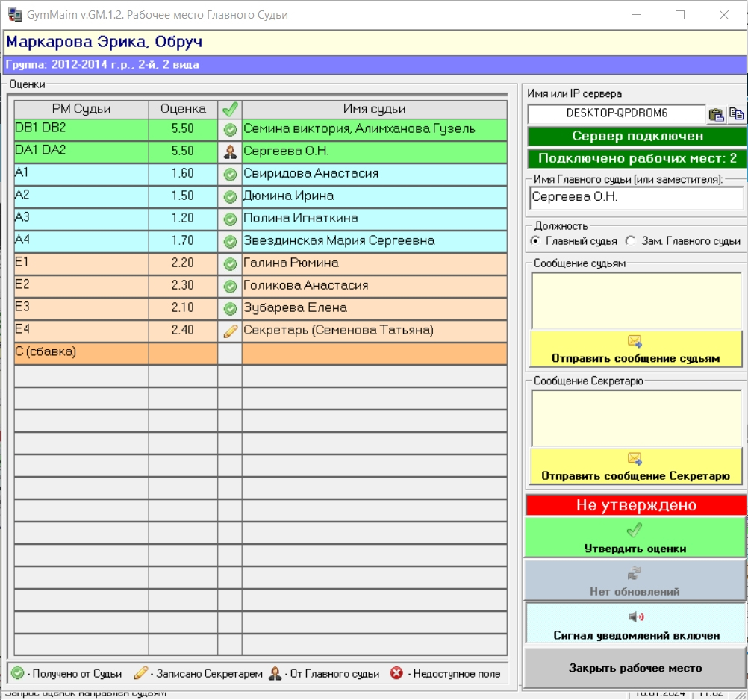748x700 pixels.
Task: Click the red 'Не утверждено' status bar
Action: pyautogui.click(x=635, y=505)
